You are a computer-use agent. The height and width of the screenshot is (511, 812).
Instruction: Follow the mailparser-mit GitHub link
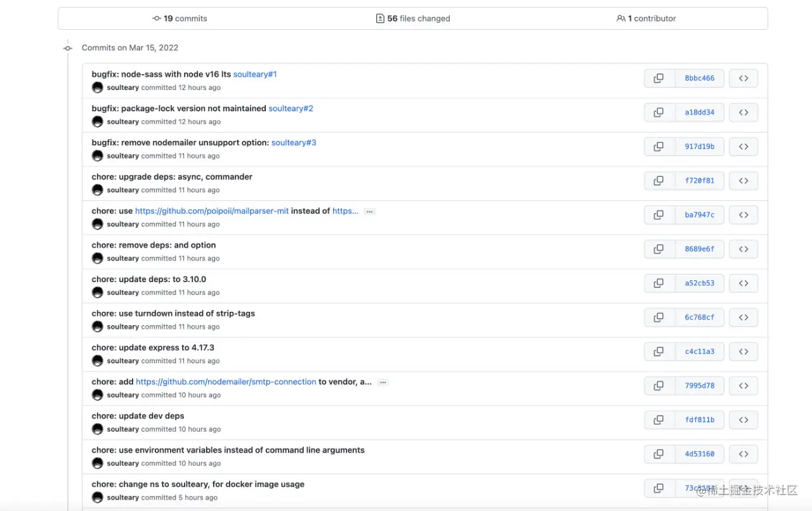[x=211, y=210]
